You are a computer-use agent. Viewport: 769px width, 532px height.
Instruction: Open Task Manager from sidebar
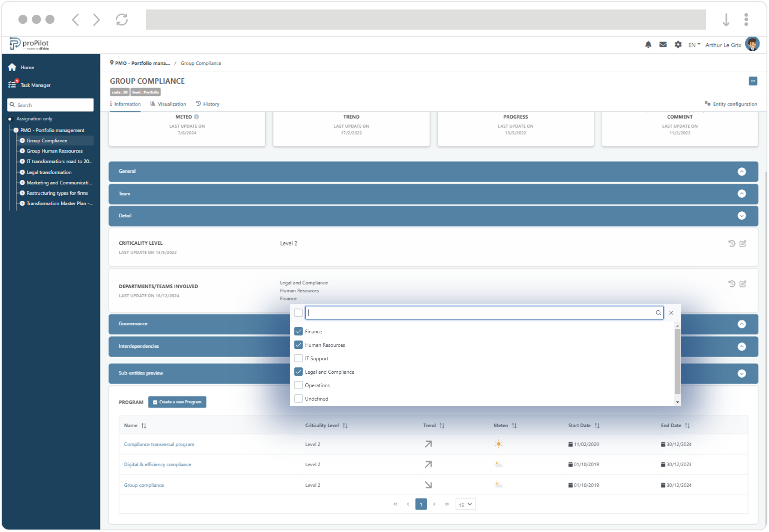[35, 85]
